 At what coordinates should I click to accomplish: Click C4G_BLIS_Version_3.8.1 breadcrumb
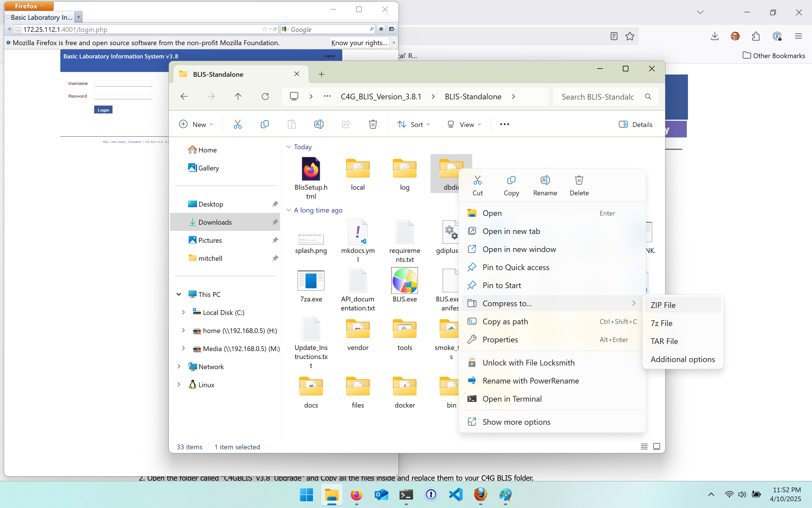(381, 97)
